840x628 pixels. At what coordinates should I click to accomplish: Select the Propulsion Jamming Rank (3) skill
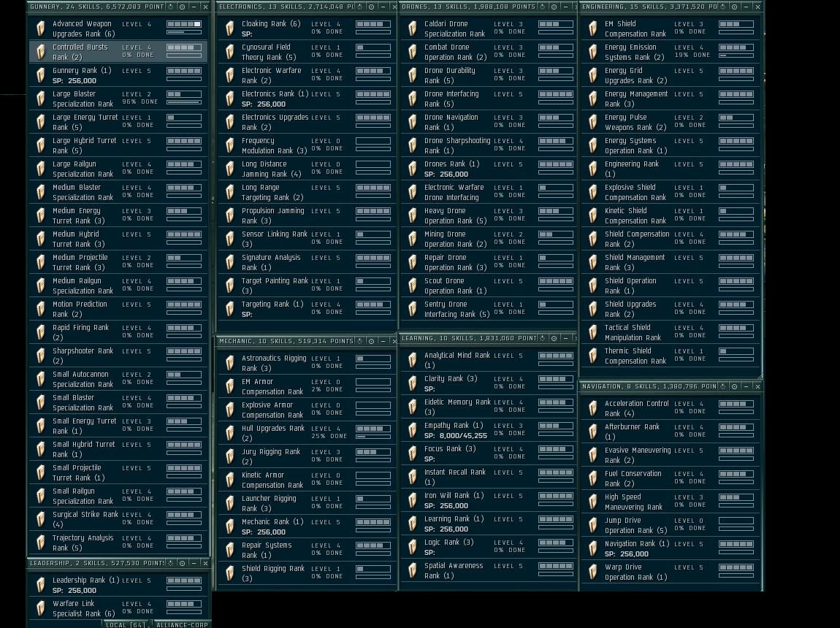pyautogui.click(x=272, y=215)
